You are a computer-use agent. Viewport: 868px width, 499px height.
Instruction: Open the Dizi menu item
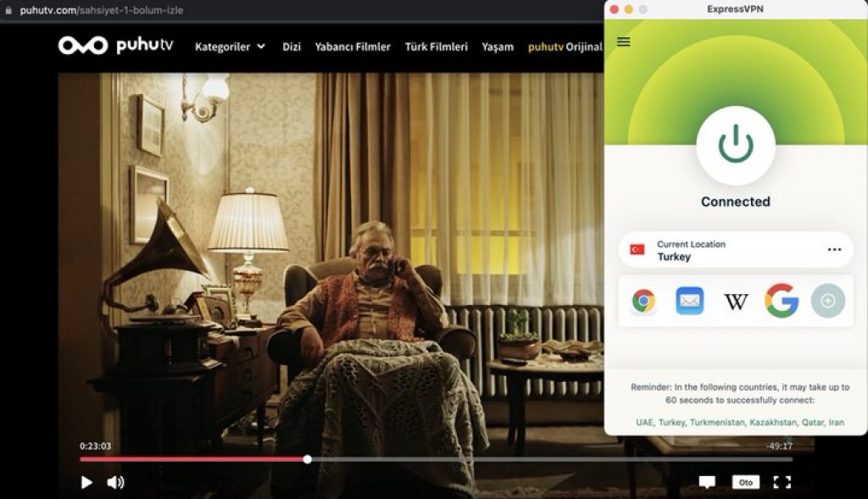[292, 47]
